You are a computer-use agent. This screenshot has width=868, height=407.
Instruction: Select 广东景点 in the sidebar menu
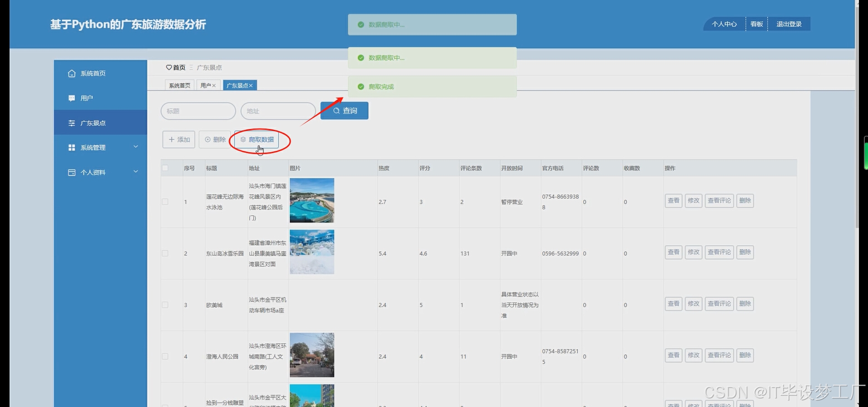(x=100, y=123)
